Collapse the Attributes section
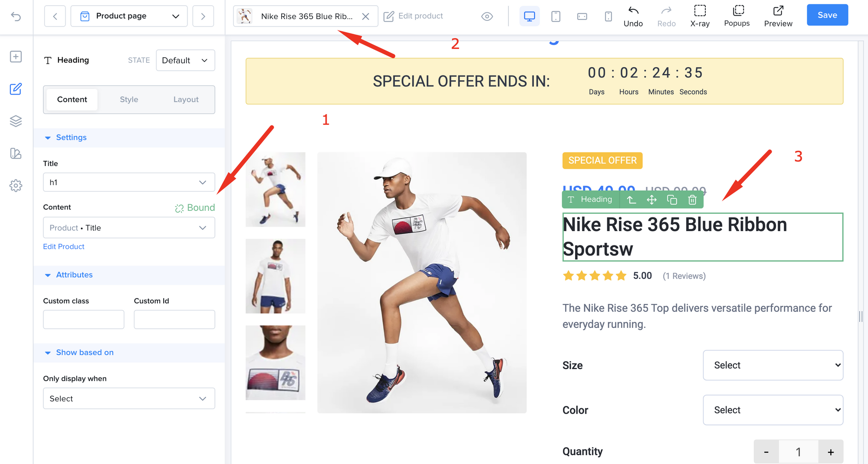This screenshot has width=868, height=464. pyautogui.click(x=129, y=275)
